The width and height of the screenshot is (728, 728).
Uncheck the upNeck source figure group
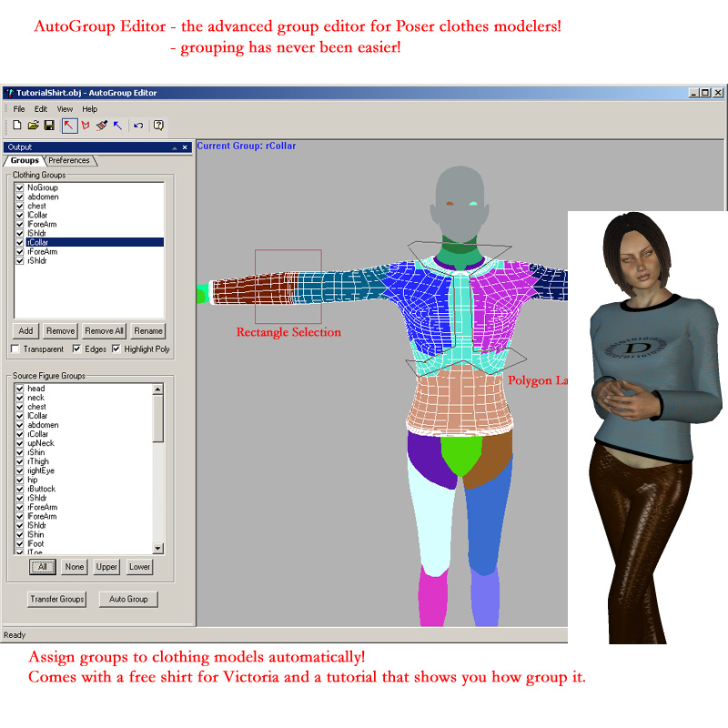pyautogui.click(x=20, y=443)
